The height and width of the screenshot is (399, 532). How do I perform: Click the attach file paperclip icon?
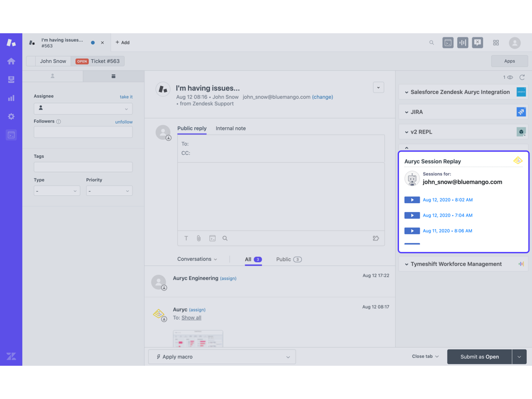[199, 238]
